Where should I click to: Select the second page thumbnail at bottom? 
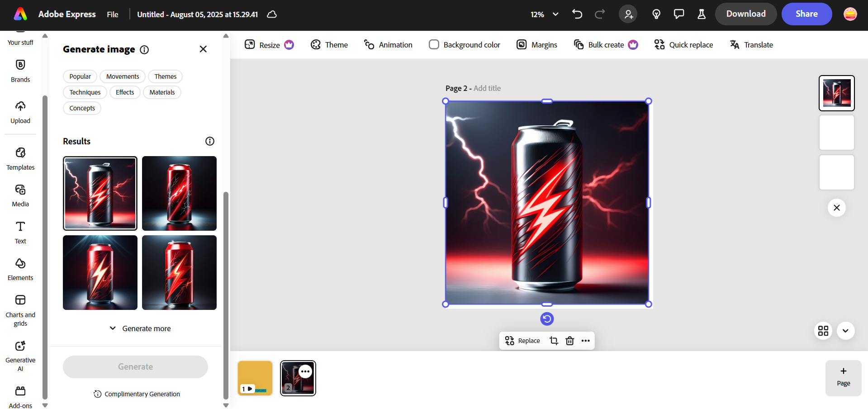click(298, 378)
